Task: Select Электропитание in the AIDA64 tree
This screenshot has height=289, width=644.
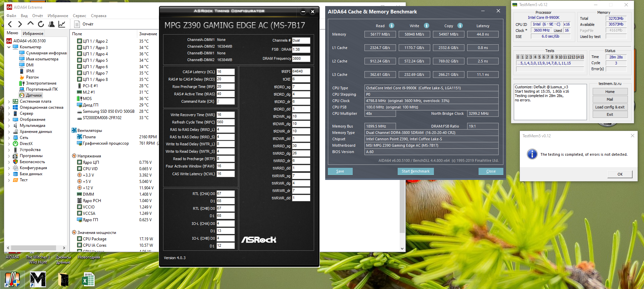Action: [x=41, y=83]
